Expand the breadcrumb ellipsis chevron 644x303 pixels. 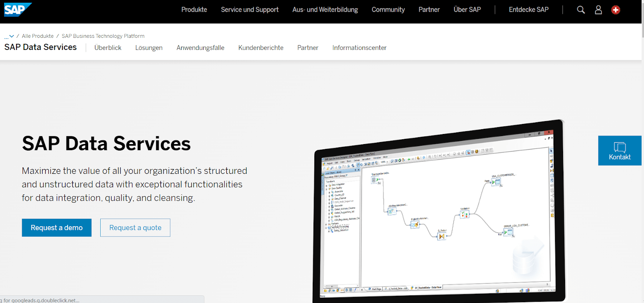9,36
